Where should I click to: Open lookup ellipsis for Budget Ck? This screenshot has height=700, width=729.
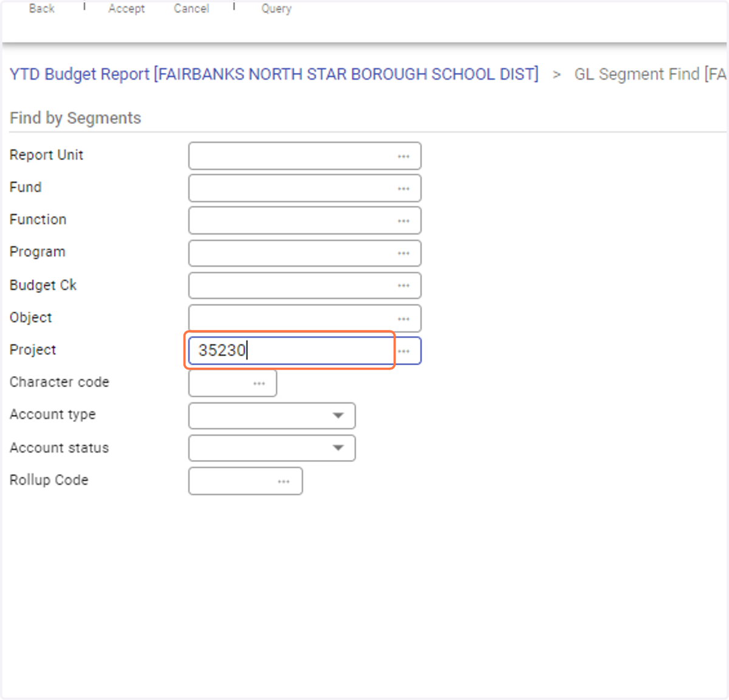[x=403, y=285]
